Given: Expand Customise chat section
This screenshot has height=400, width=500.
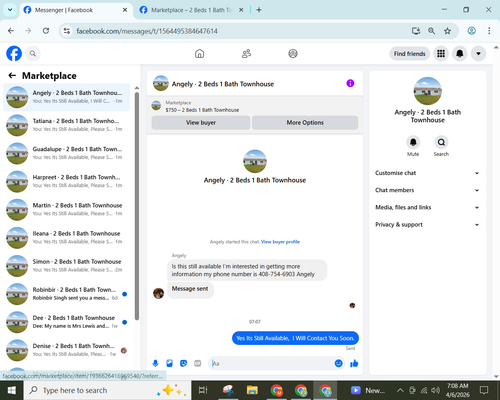Looking at the screenshot, I should pyautogui.click(x=427, y=173).
